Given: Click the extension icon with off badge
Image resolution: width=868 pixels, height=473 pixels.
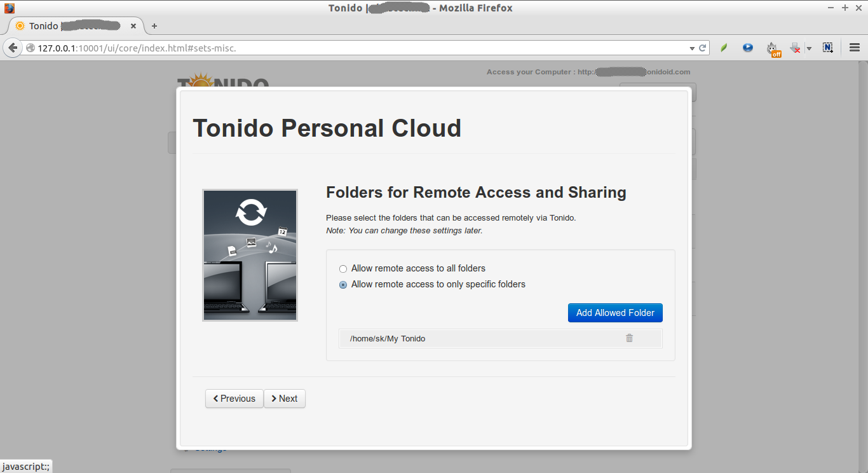Looking at the screenshot, I should 773,48.
